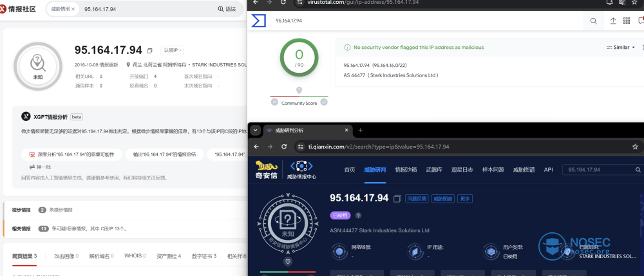Open the 微步情报 row with 2 entries
644x276 pixels.
click(x=125, y=210)
